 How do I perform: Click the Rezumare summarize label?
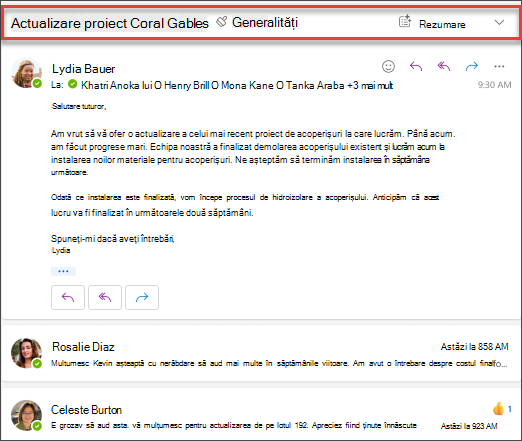click(442, 24)
